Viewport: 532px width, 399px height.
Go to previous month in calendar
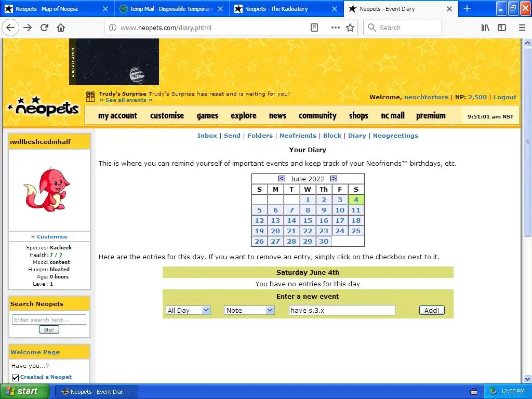click(x=282, y=179)
